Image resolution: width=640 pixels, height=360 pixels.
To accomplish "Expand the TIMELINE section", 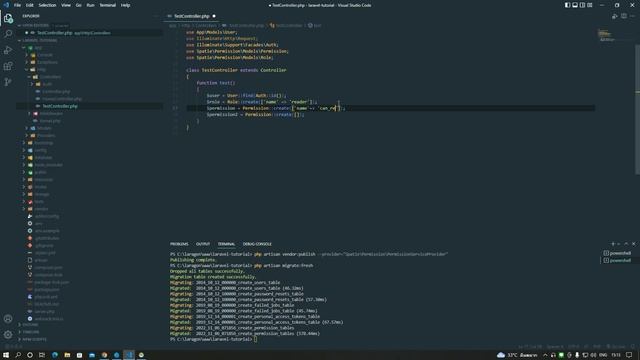I will coord(31,332).
